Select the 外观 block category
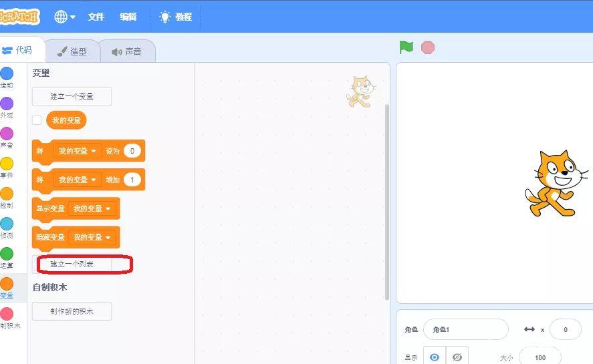Screen dimensions: 593x364 pos(7,108)
